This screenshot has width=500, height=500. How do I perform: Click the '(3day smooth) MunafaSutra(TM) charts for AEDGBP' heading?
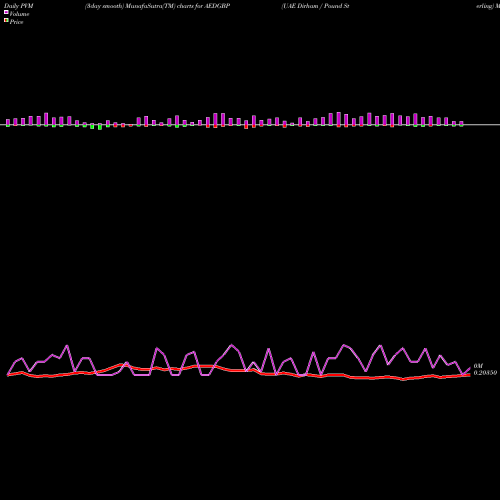[157, 6]
